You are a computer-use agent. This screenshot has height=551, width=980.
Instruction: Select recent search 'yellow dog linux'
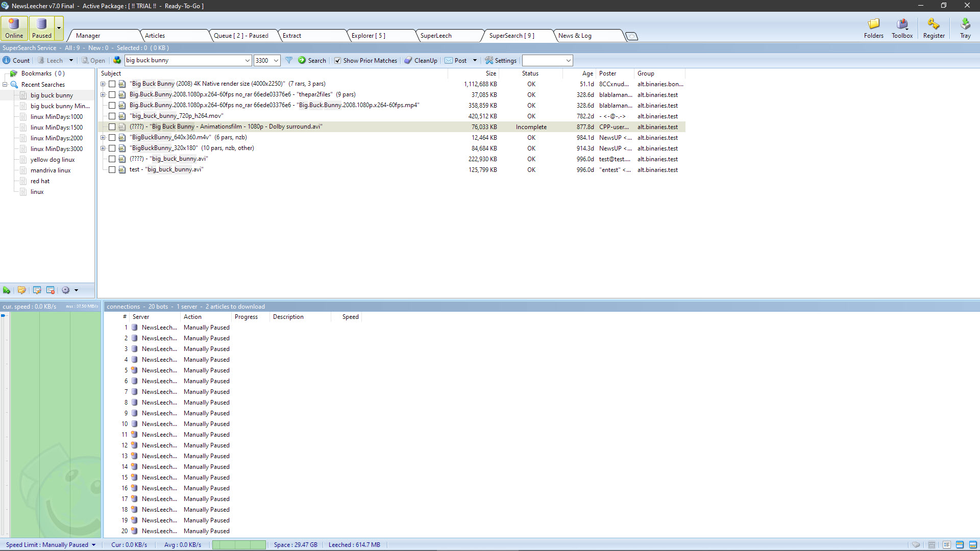53,160
